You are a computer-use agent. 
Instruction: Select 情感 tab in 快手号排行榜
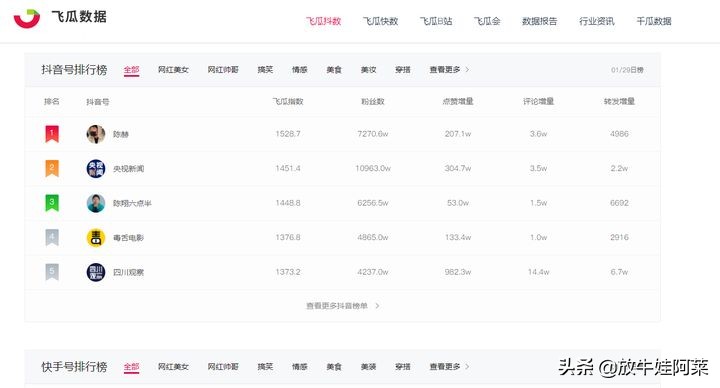[x=300, y=367]
